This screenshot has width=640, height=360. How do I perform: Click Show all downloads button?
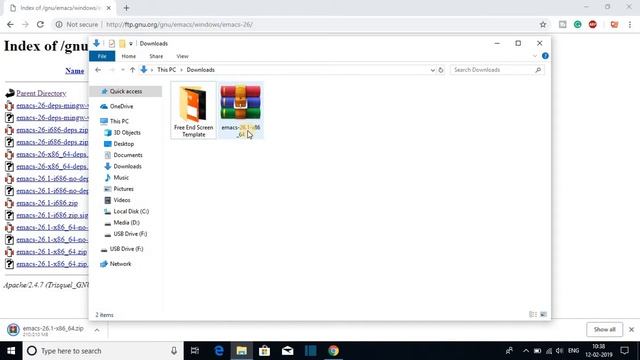(x=604, y=329)
